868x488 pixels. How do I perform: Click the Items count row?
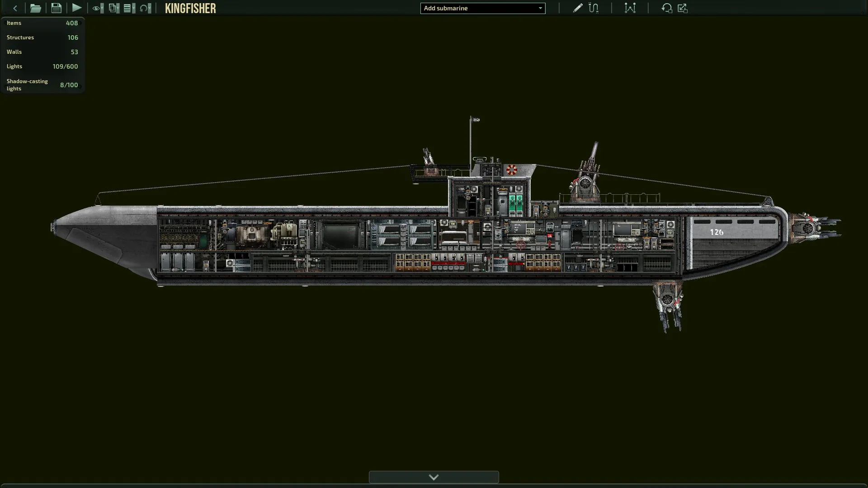coord(42,23)
